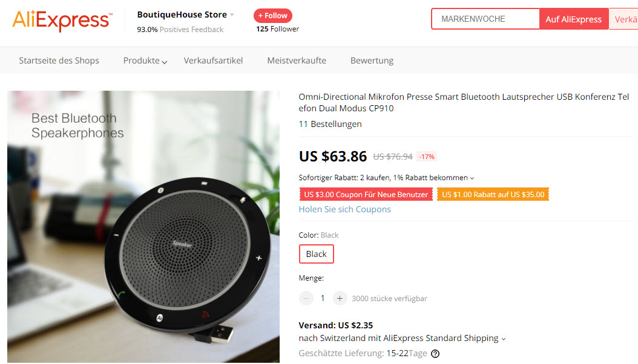Focus the MARKENWOCHE search field
Viewport: 638px width, 364px height.
pos(485,19)
